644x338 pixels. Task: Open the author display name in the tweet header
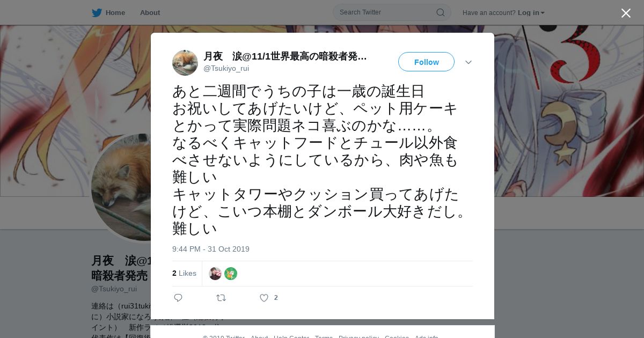285,56
